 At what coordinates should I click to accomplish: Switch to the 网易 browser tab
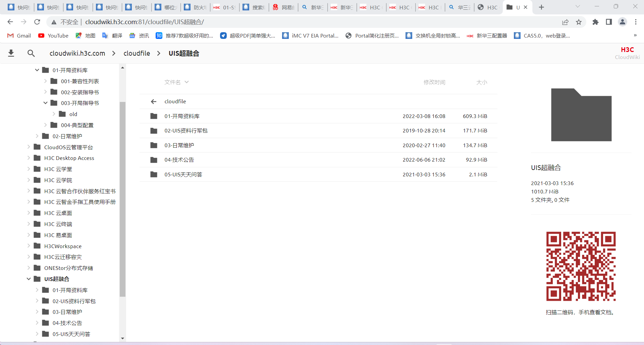(x=283, y=7)
